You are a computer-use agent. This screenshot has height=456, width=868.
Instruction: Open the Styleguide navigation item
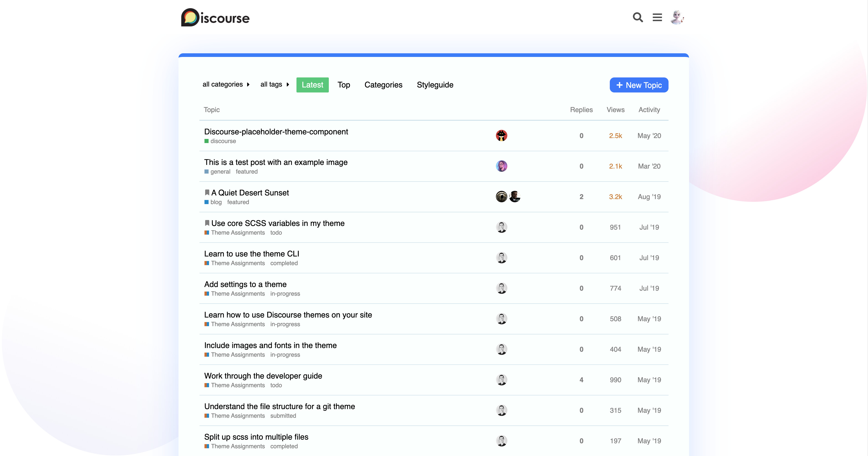coord(435,85)
